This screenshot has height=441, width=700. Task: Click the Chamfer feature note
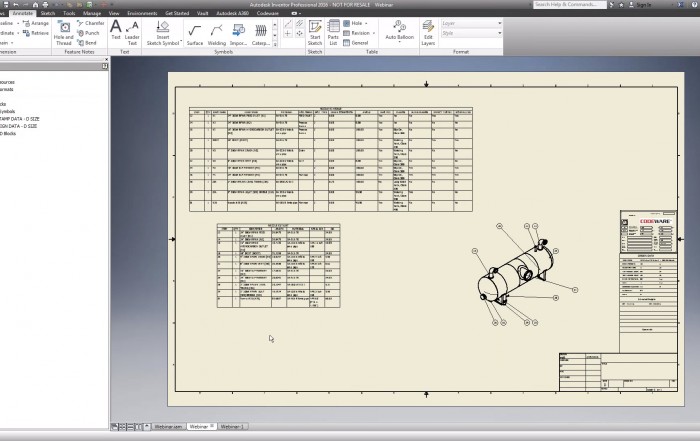(90, 22)
